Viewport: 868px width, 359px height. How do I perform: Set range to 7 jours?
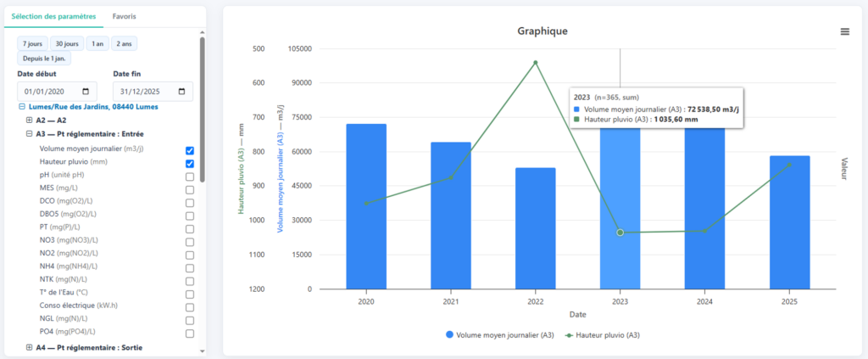pyautogui.click(x=33, y=44)
